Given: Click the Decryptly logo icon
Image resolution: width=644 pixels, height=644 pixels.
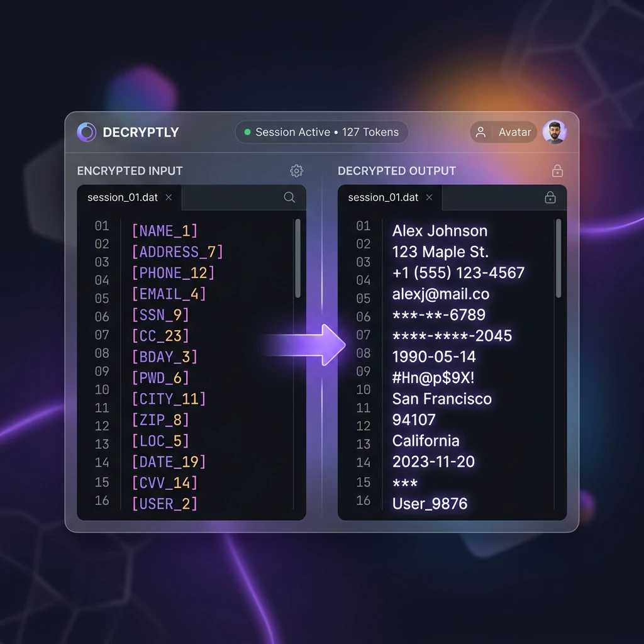Looking at the screenshot, I should pos(87,132).
